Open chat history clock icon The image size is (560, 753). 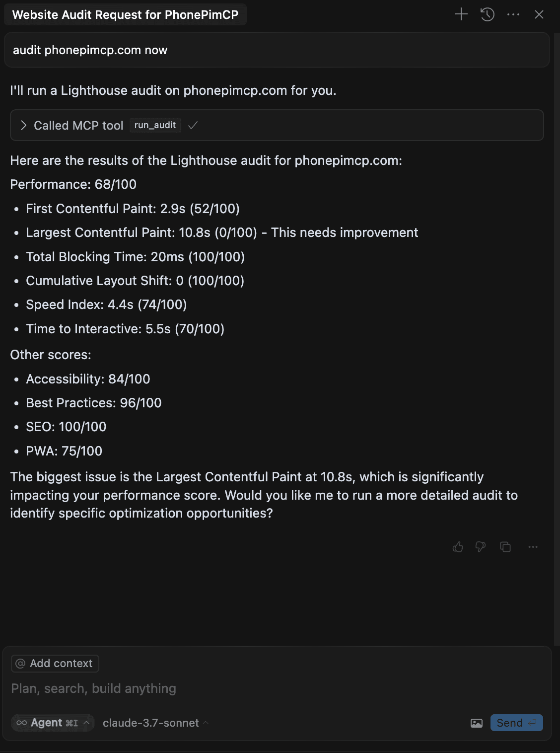[x=488, y=14]
